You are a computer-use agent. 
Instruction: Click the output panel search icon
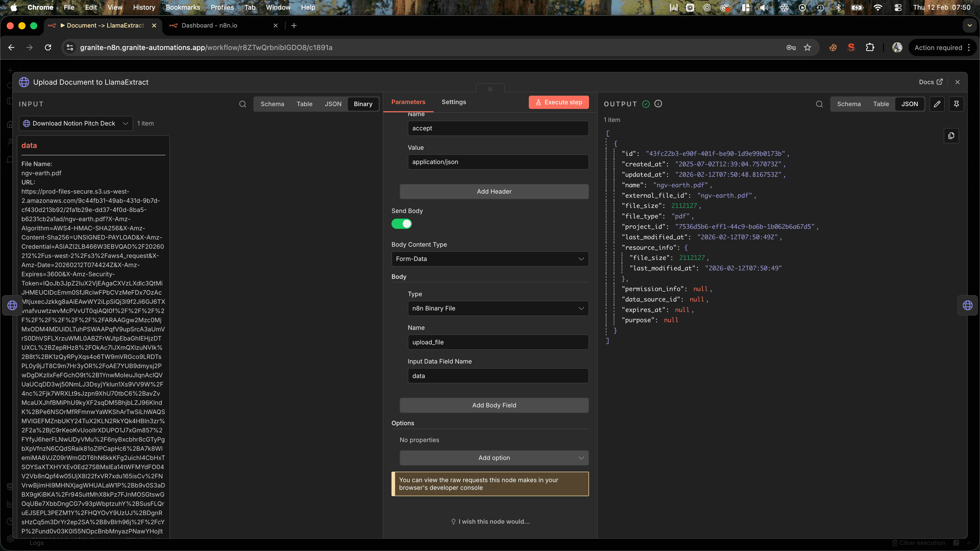click(x=819, y=104)
